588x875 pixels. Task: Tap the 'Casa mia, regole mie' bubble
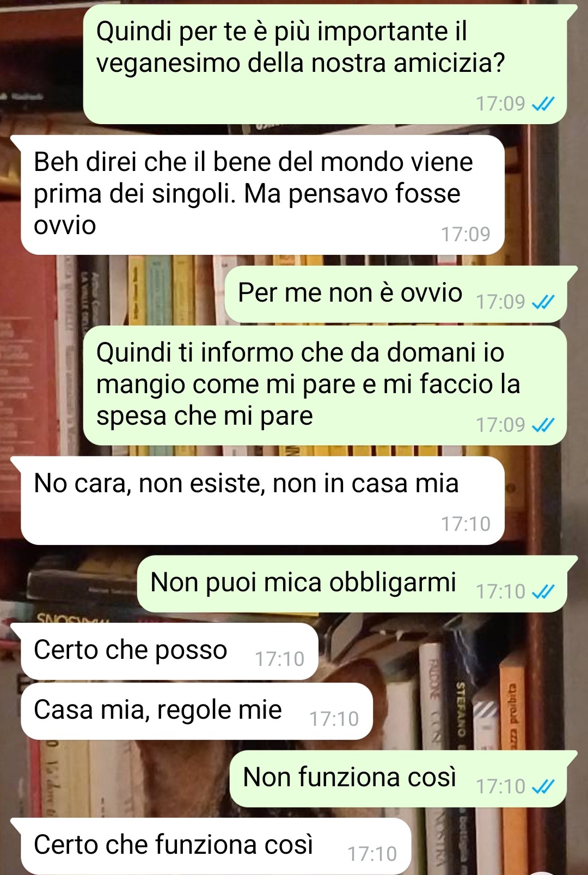tap(197, 712)
